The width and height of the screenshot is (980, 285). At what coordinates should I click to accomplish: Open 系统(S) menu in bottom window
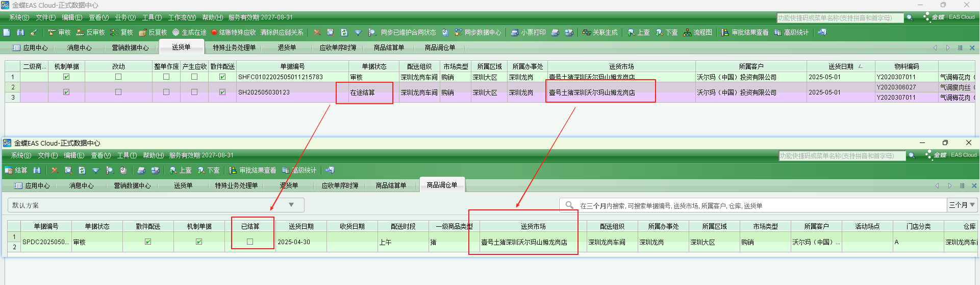(21, 155)
